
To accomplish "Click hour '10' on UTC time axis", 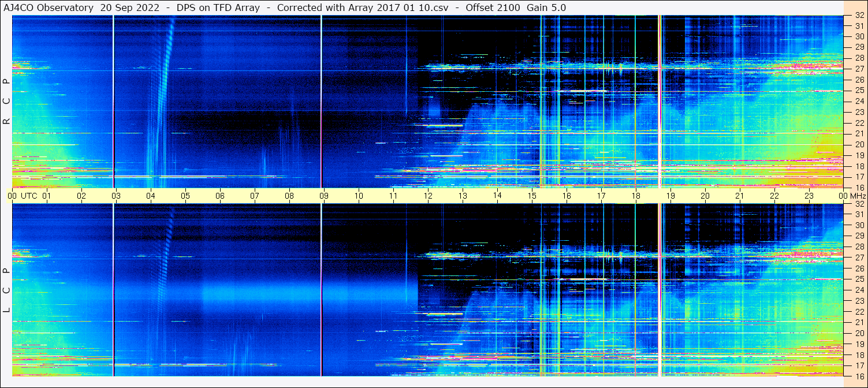I will (359, 196).
